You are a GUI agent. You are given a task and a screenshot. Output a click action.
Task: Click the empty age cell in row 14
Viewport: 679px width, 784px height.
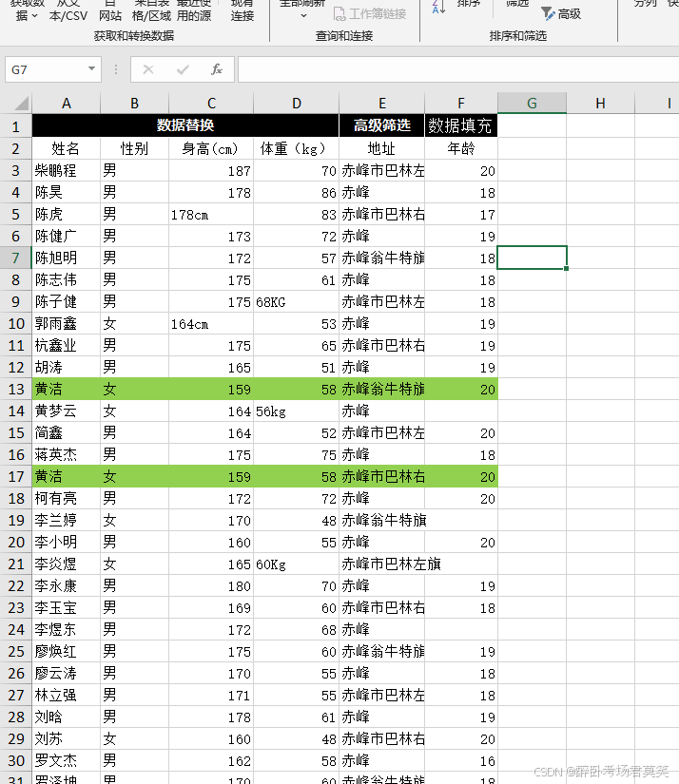(x=461, y=411)
